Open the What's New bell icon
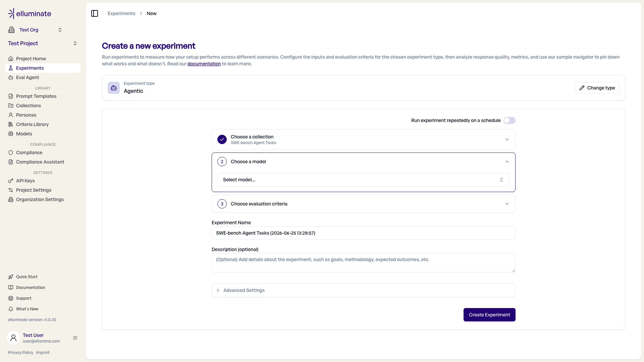The width and height of the screenshot is (644, 362). point(11,309)
